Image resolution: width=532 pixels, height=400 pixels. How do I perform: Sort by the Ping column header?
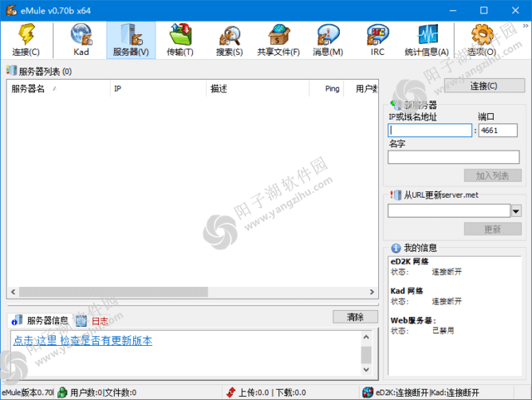tap(327, 89)
